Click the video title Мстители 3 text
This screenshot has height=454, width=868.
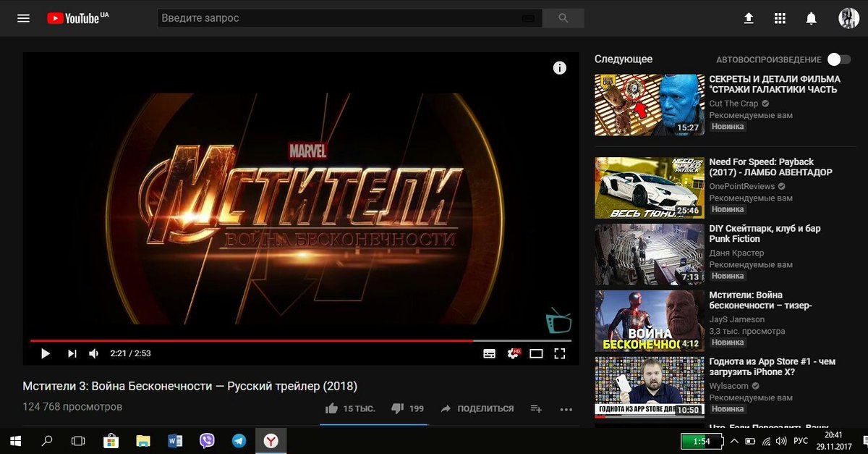coord(190,386)
